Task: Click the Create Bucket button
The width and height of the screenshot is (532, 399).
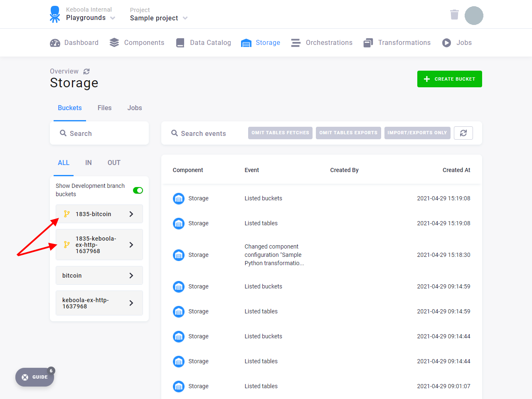Action: (x=450, y=79)
